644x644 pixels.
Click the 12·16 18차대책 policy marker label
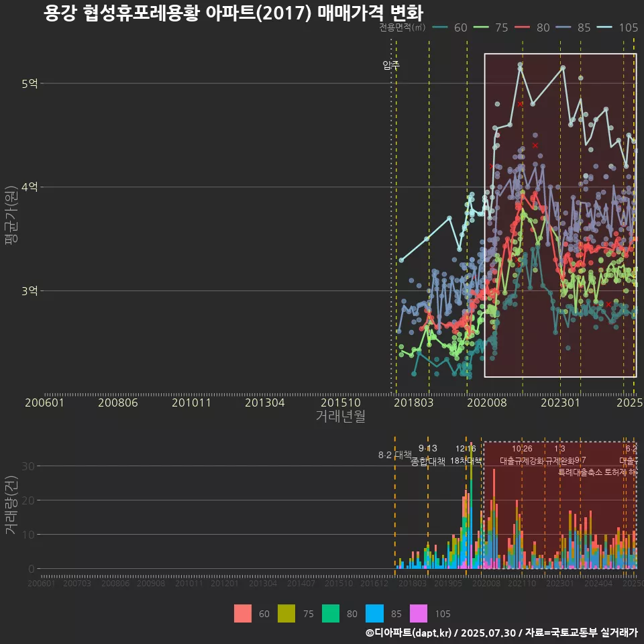tap(466, 455)
